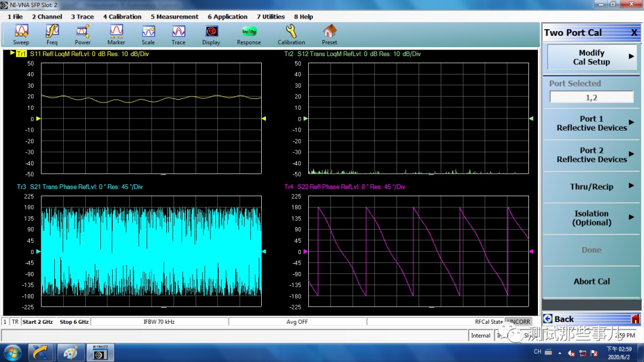Open the 5 Measurement menu

(174, 17)
